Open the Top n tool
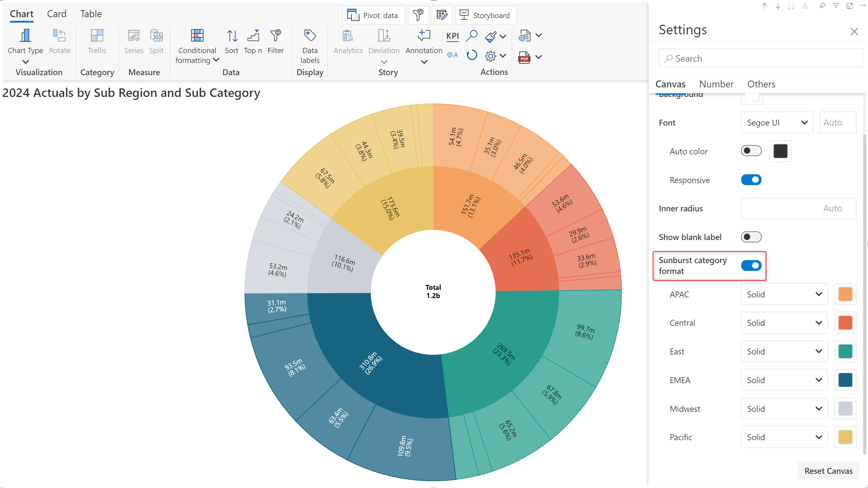 [x=253, y=35]
